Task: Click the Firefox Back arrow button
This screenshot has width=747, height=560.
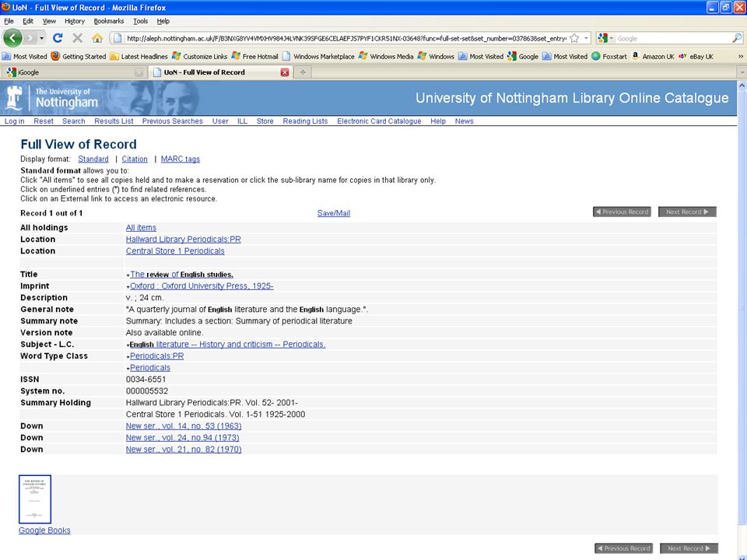Action: (12, 38)
